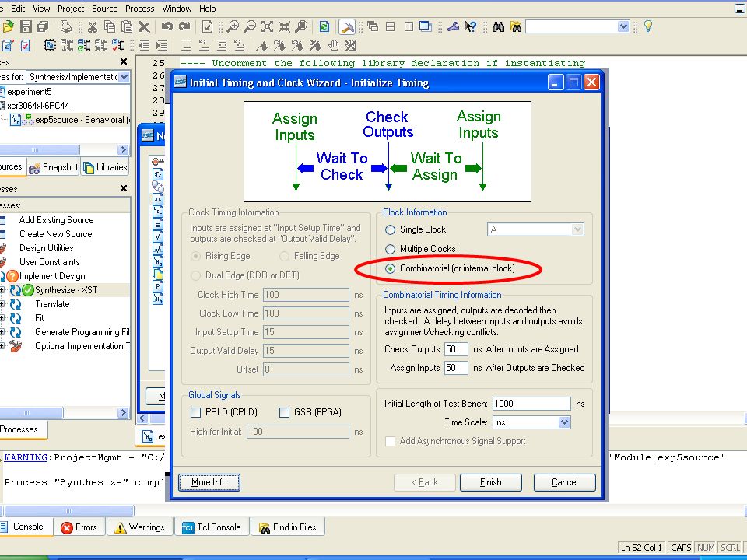Open the Process menu
The image size is (747, 560).
(139, 9)
